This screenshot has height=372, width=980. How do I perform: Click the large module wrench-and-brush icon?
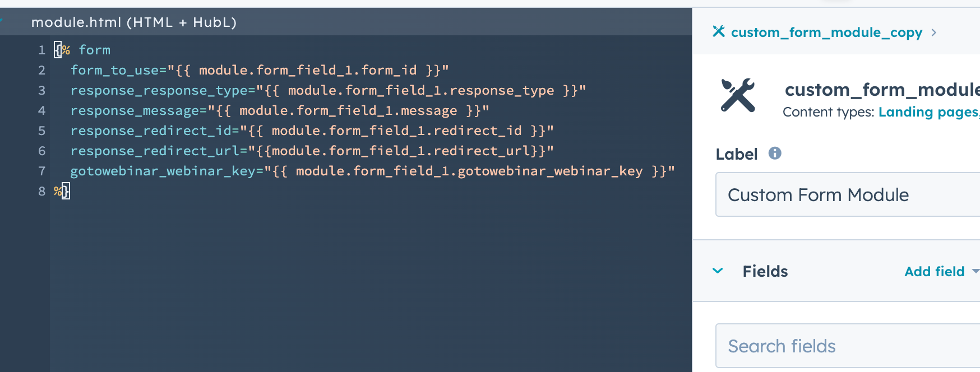click(x=738, y=95)
